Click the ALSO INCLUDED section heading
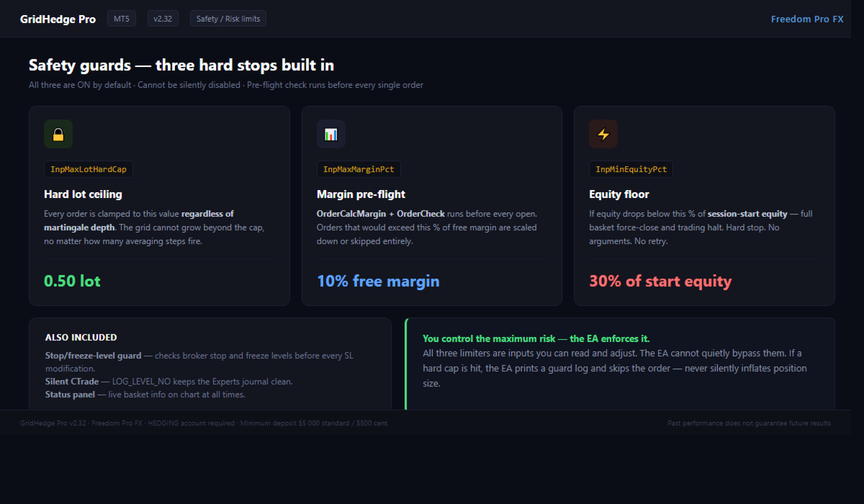 81,337
